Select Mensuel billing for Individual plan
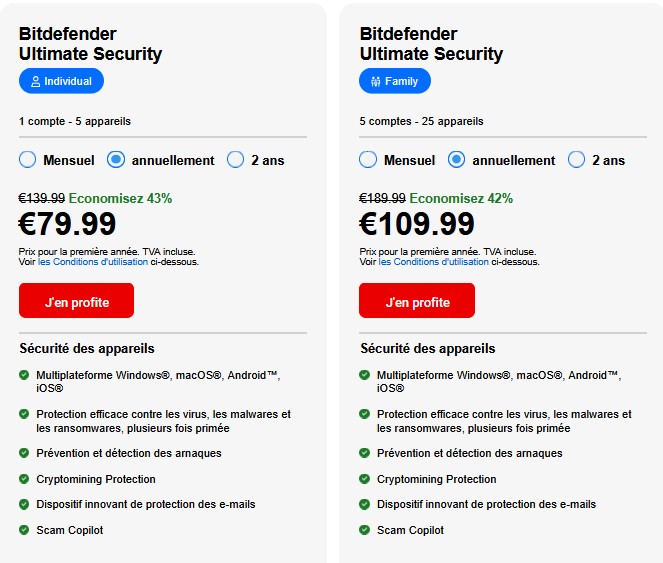Viewport: 663px width, 563px height. pyautogui.click(x=27, y=160)
